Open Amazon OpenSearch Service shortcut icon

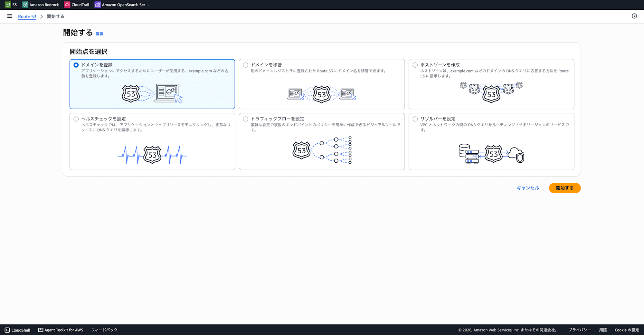(x=98, y=5)
